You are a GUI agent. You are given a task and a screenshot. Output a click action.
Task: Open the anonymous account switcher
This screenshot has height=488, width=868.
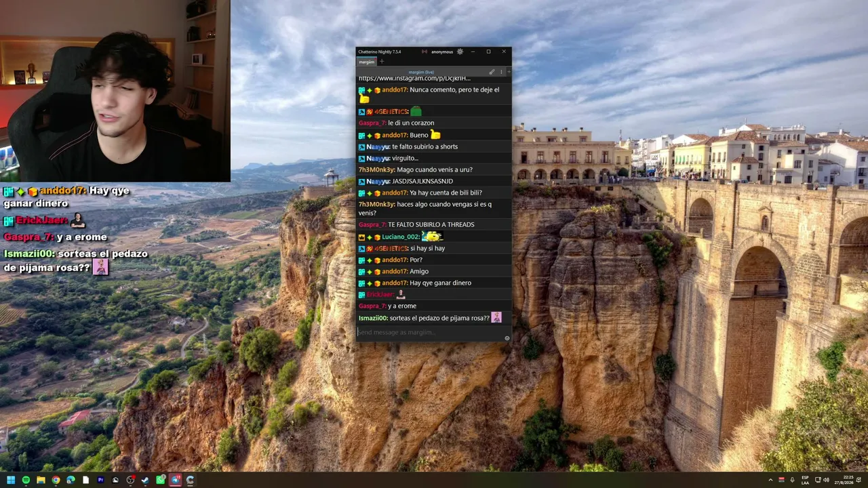tap(441, 52)
